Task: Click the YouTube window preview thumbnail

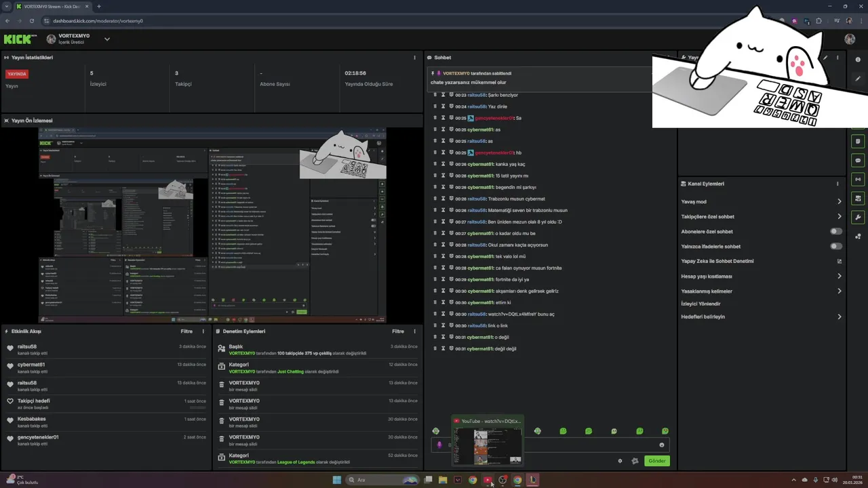Action: pos(488,447)
